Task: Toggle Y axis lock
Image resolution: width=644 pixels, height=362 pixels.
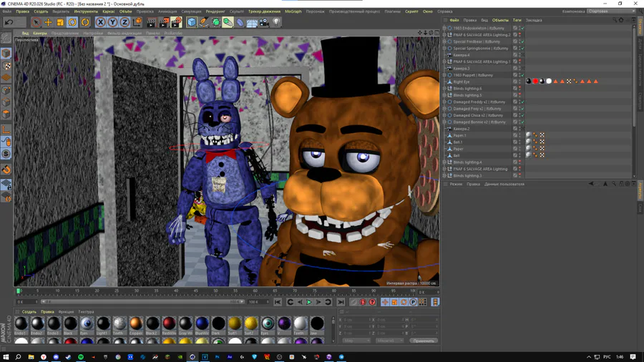Action: pyautogui.click(x=112, y=22)
